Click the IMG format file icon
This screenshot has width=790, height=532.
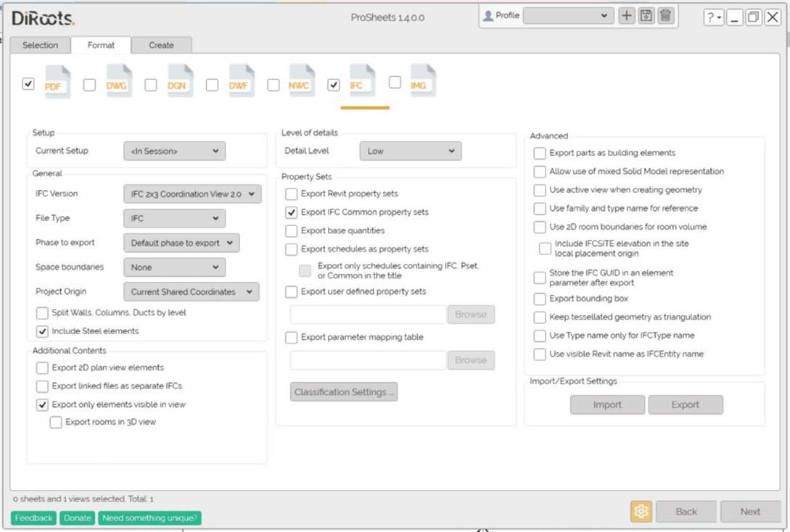click(x=423, y=81)
